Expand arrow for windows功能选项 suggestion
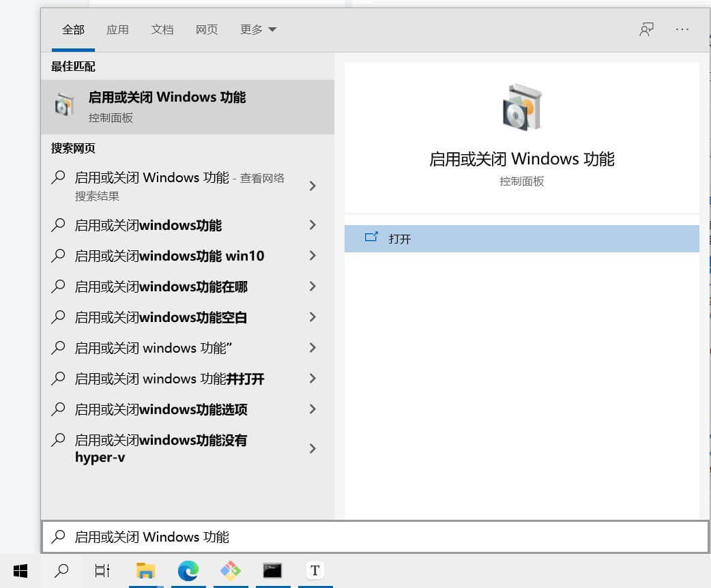 (x=313, y=409)
